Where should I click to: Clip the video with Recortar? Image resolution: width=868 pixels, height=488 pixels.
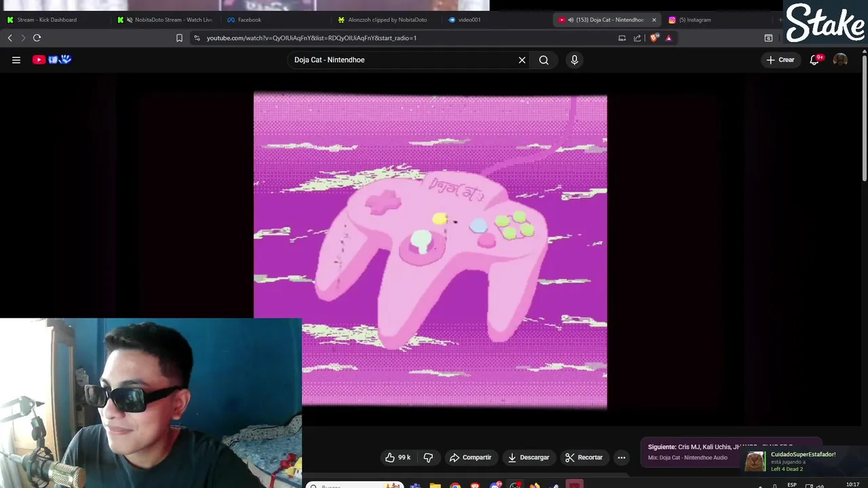coord(584,457)
